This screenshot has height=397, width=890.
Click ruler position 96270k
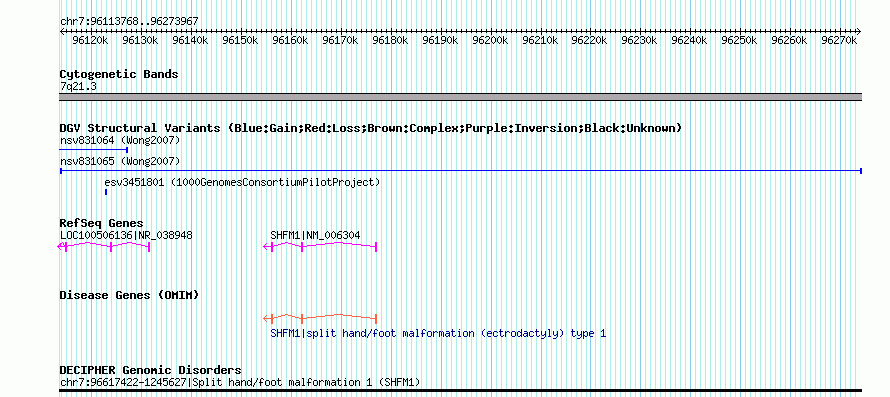coord(839,40)
